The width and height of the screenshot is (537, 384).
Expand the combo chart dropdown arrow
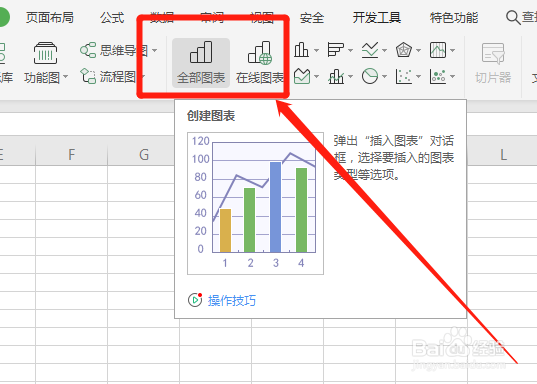(x=350, y=76)
